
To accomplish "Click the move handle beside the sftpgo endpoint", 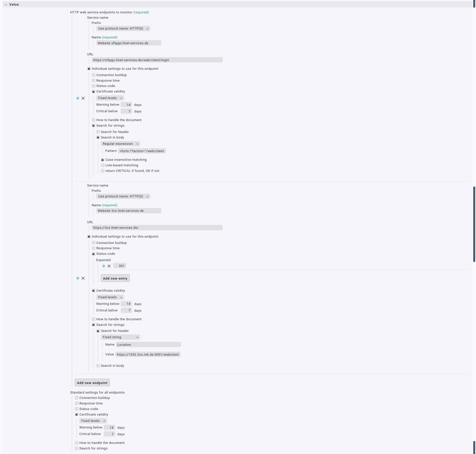I will click(78, 98).
